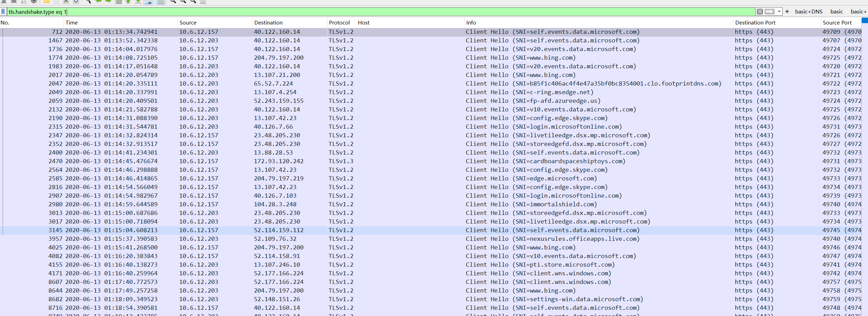Apply the basic+DNS filter button
The height and width of the screenshot is (316, 868).
pyautogui.click(x=808, y=12)
